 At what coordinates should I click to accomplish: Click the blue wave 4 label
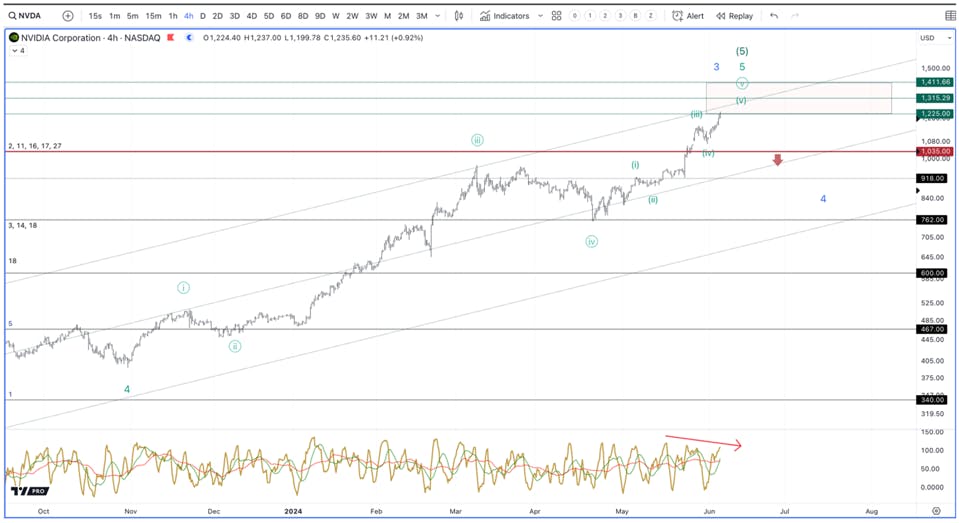(x=823, y=199)
